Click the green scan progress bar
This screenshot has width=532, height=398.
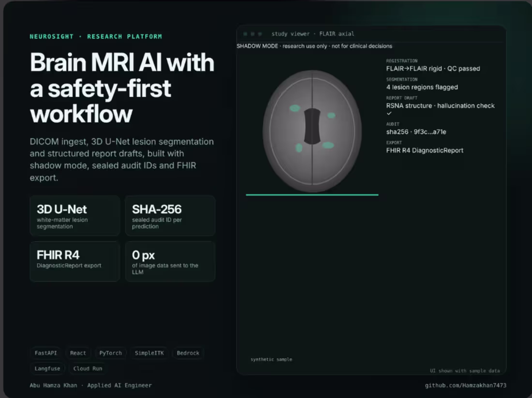[x=312, y=195]
